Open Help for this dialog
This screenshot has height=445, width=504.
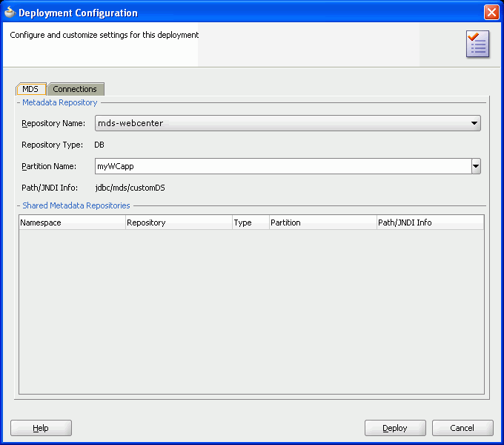pos(41,428)
